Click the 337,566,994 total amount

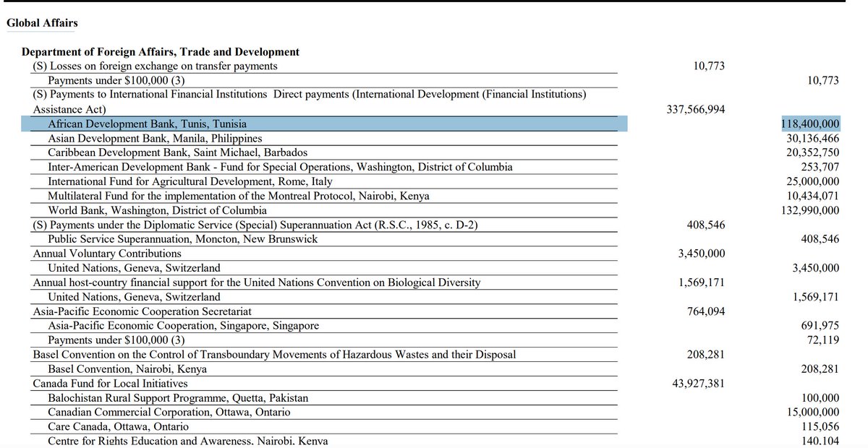695,110
